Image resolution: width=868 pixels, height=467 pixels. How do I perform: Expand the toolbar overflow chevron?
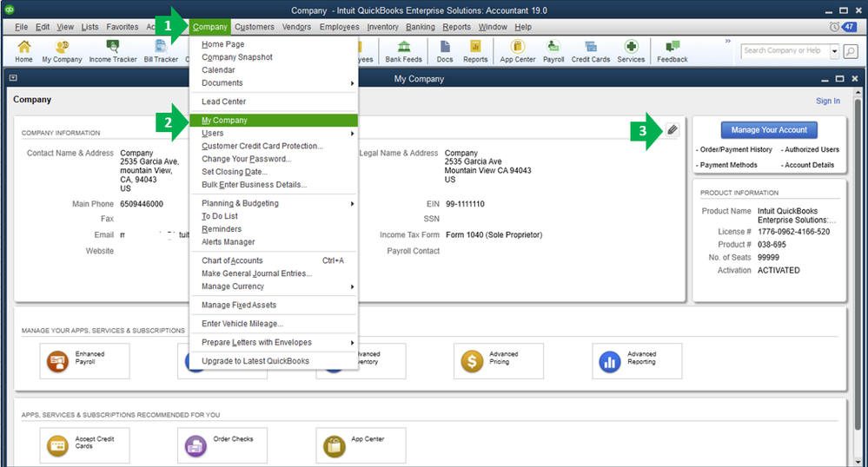(728, 41)
